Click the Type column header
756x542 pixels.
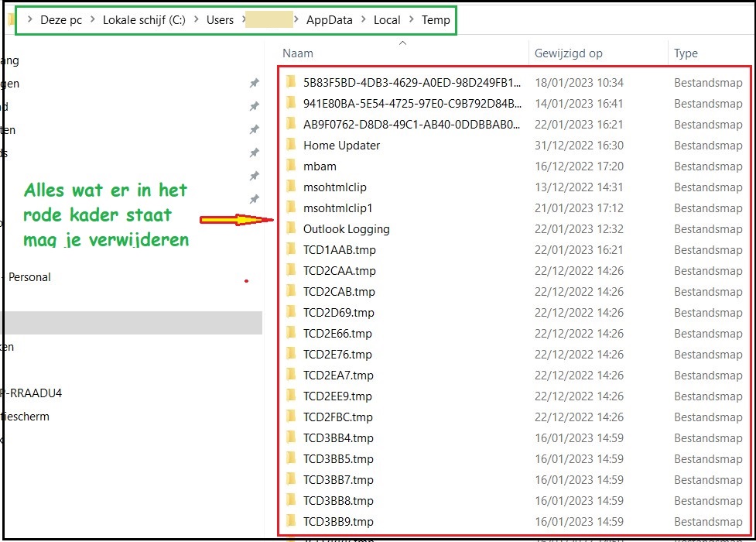point(686,53)
